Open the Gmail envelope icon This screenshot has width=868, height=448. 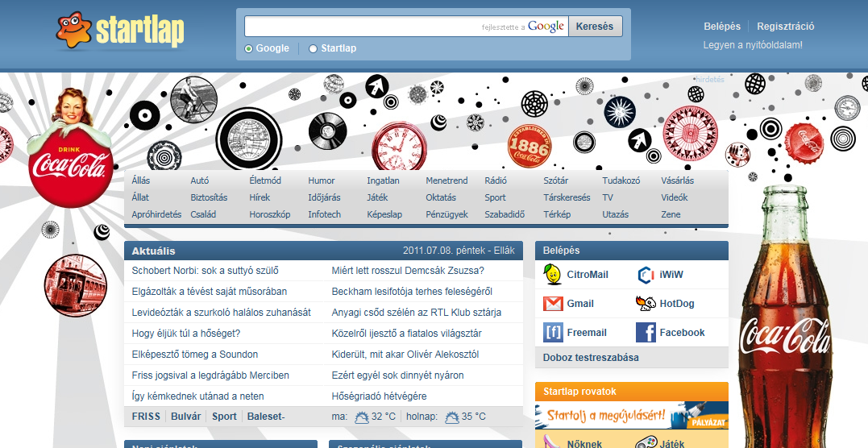552,304
